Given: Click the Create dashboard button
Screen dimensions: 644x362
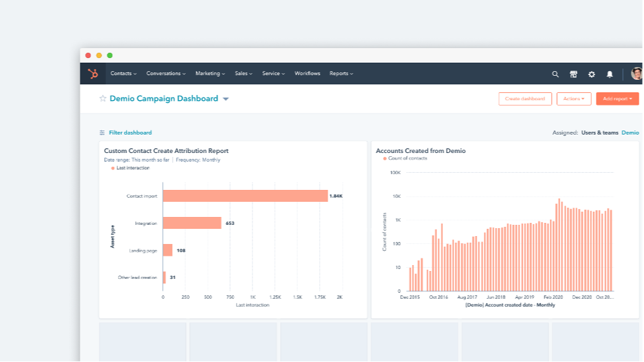Looking at the screenshot, I should coord(525,99).
